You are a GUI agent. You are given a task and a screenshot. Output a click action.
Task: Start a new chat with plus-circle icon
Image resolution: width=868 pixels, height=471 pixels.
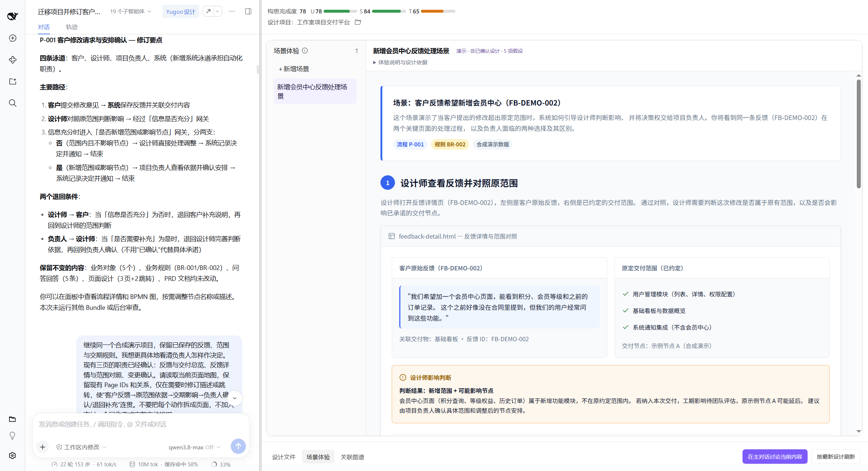click(13, 38)
